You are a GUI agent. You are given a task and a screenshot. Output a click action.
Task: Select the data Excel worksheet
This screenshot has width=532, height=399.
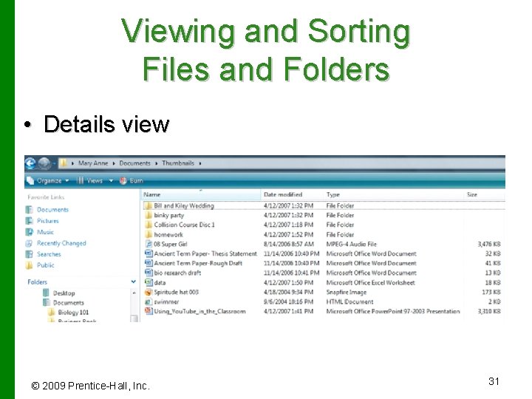160,282
